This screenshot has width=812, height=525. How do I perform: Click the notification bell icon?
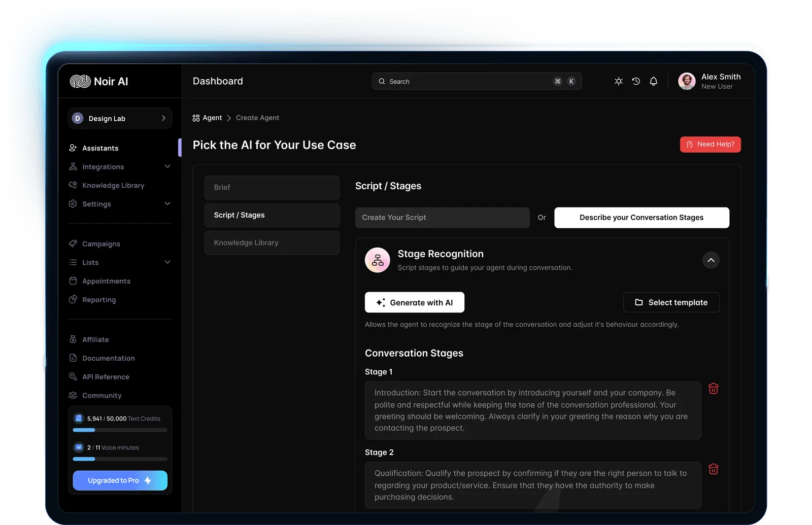654,81
